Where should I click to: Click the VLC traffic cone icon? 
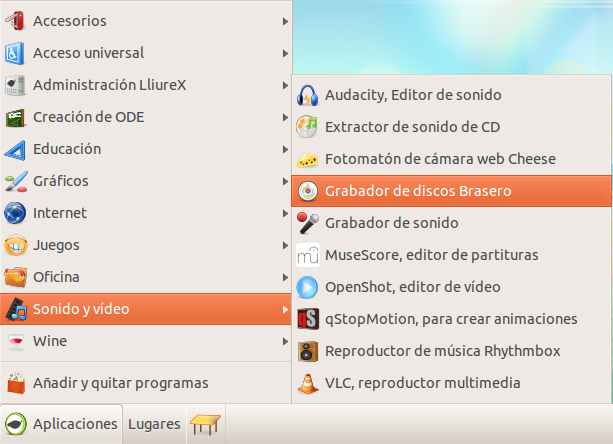[308, 383]
